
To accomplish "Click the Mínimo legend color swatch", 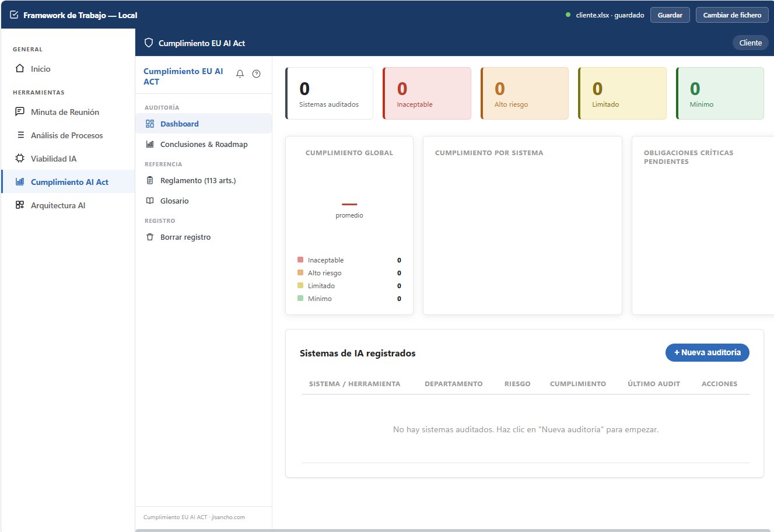I will coord(300,298).
